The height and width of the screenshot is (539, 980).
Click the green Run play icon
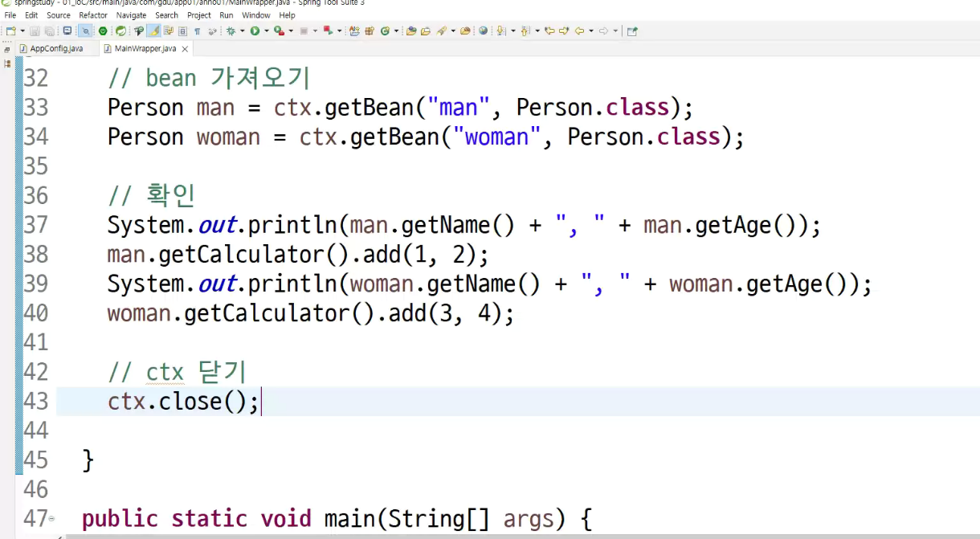(x=255, y=31)
